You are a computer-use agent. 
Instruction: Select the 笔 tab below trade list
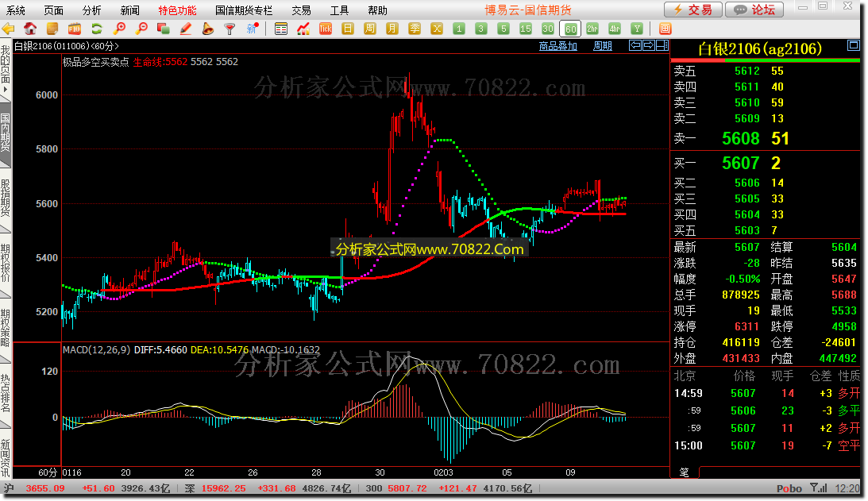point(685,472)
